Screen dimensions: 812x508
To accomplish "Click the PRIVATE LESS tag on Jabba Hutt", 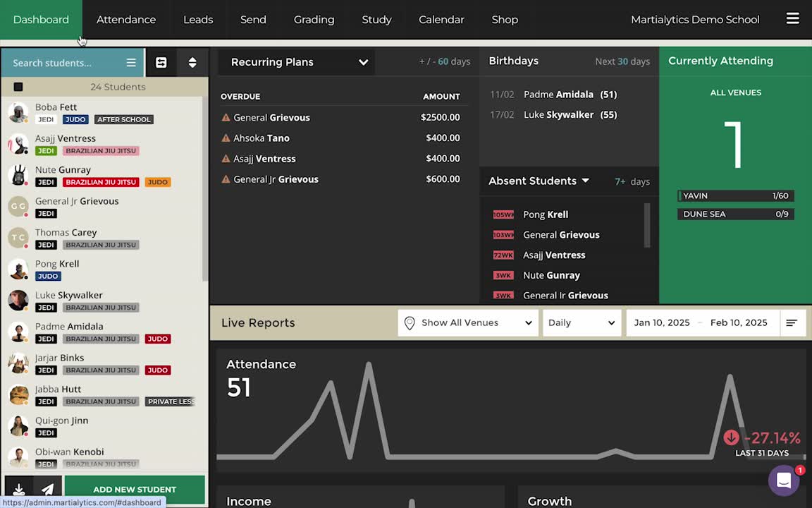I will 171,401.
